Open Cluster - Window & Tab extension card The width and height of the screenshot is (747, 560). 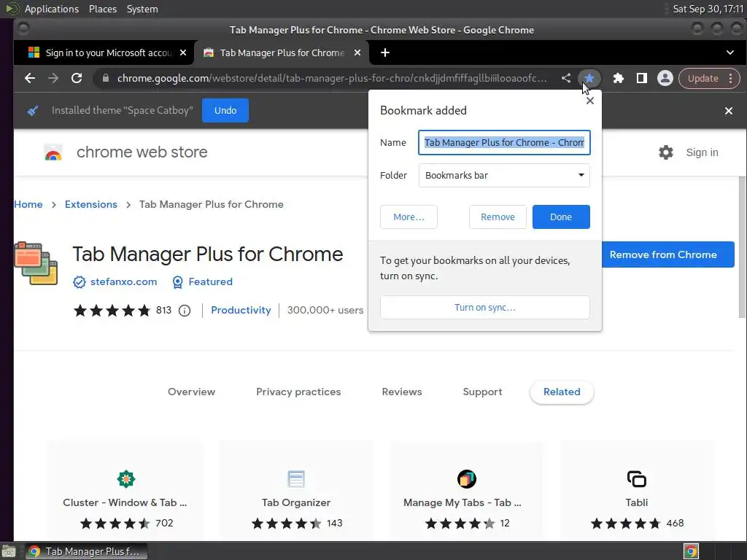(125, 491)
